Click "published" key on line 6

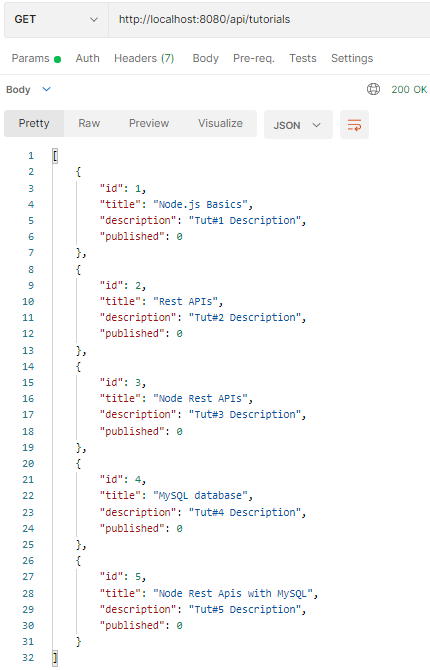pos(132,236)
